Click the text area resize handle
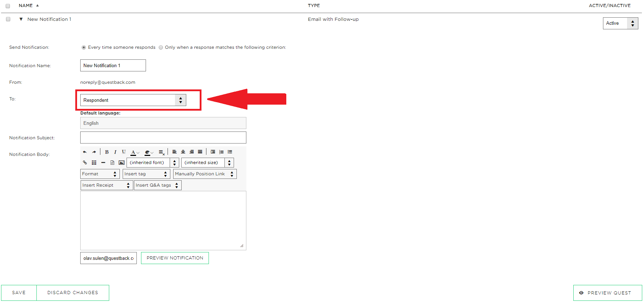Screen dimensions: 644x304 242,246
